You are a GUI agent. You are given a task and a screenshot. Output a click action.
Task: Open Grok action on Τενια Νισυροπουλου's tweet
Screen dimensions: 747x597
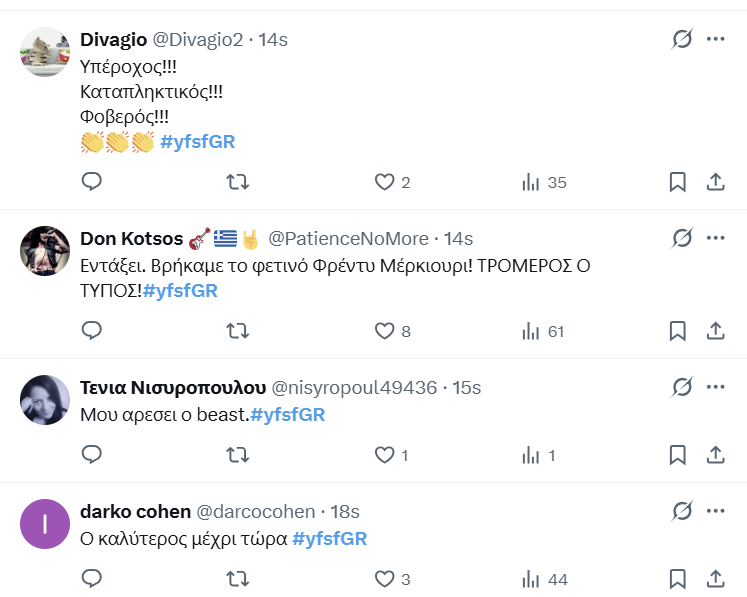click(x=682, y=387)
